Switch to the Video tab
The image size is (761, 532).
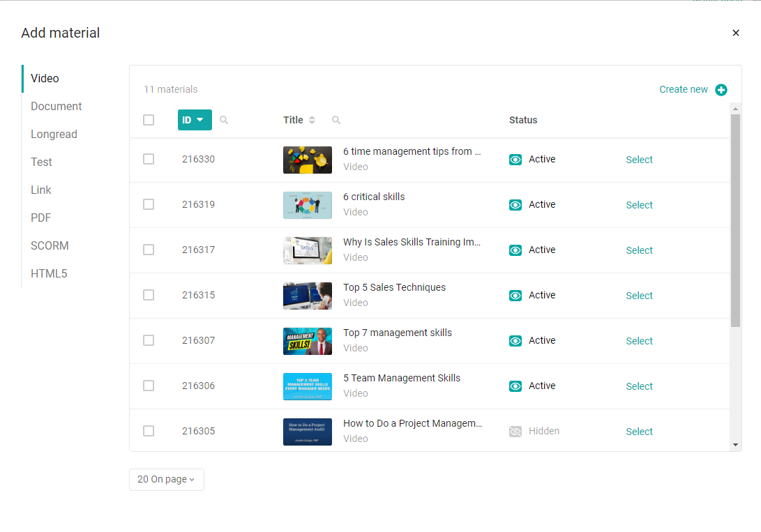point(45,79)
